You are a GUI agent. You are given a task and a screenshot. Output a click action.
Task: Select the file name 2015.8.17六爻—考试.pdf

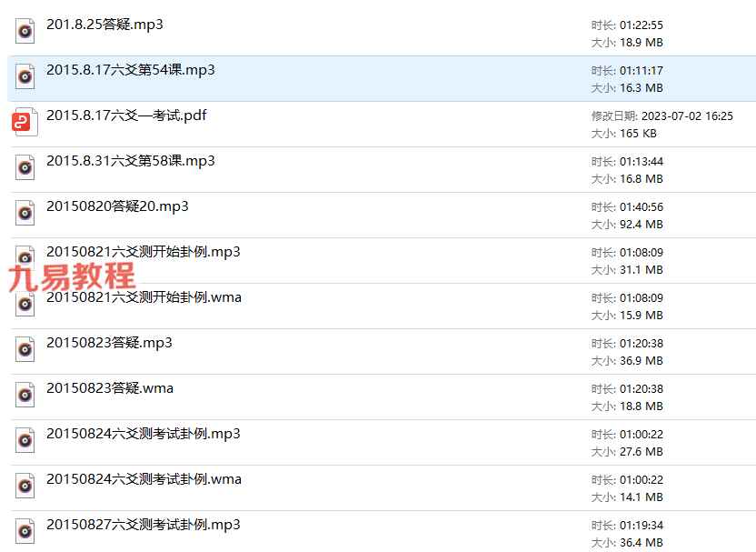[x=126, y=115]
